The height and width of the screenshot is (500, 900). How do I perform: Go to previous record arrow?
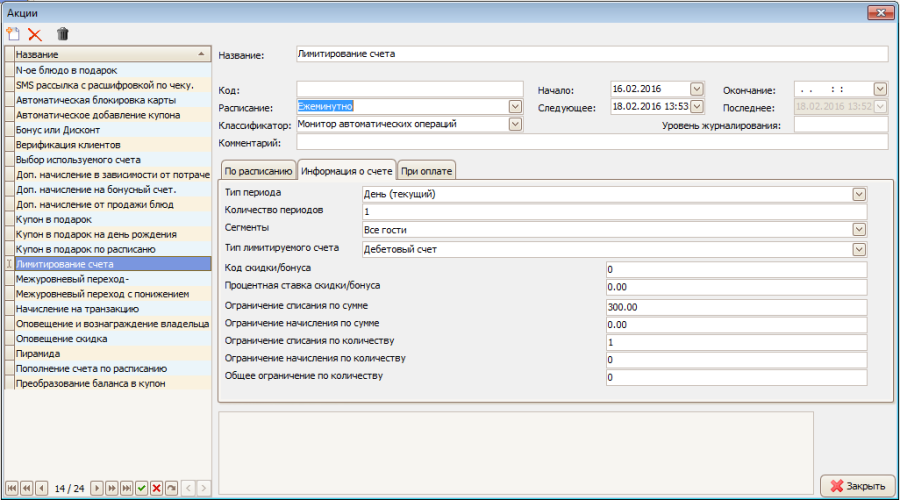point(41,488)
